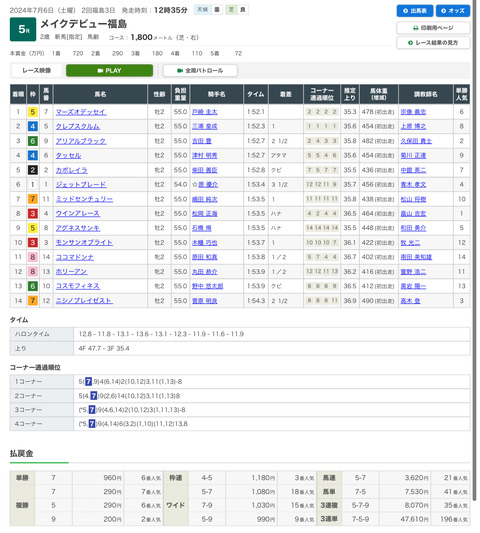Open horse ジェットブレード profile link
Viewport: 480px width, 533px height.
(x=81, y=185)
